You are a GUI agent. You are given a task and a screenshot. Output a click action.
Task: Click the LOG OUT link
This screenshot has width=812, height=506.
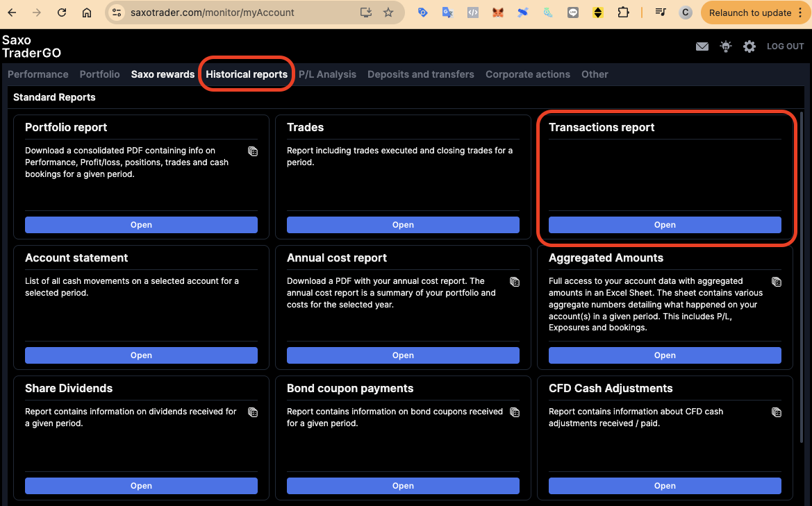tap(785, 47)
